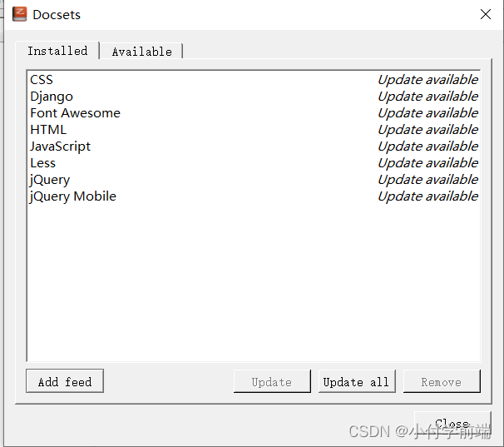Click the Update button

coord(272,382)
